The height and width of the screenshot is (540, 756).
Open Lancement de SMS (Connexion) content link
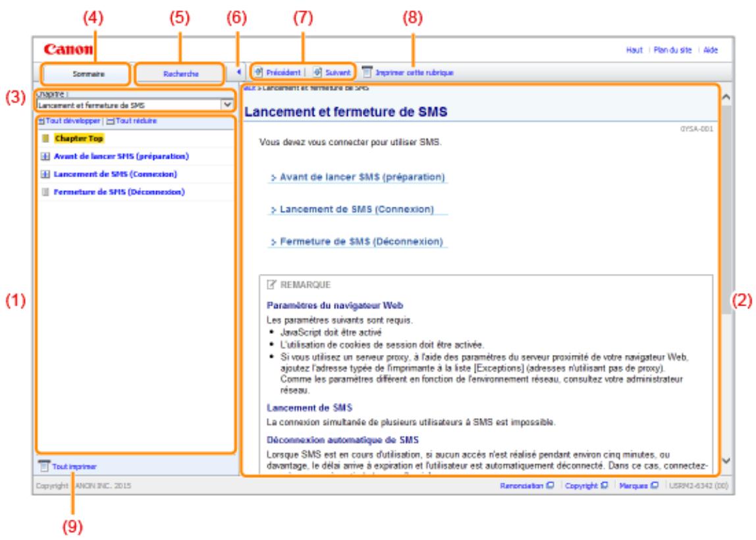click(x=357, y=209)
